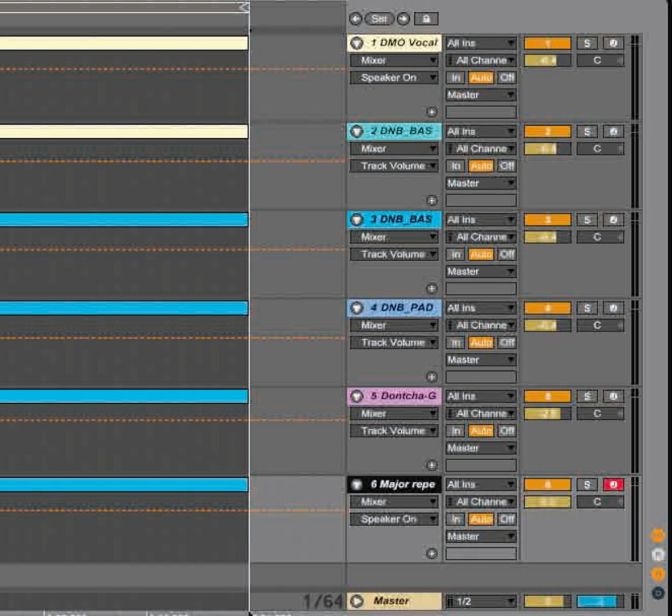Screen dimensions: 672x616
Task: Select the blue clip on 6 Major repe lane
Action: pos(124,485)
